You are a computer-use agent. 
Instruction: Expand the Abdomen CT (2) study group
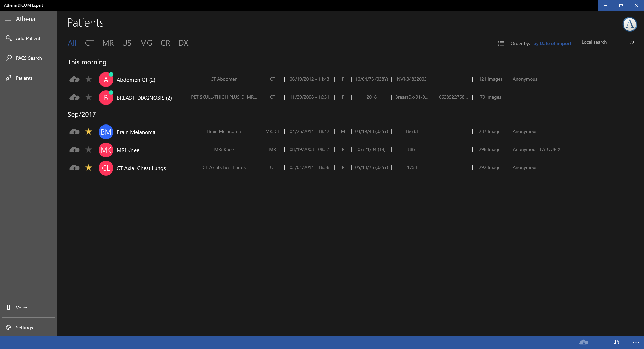point(136,80)
